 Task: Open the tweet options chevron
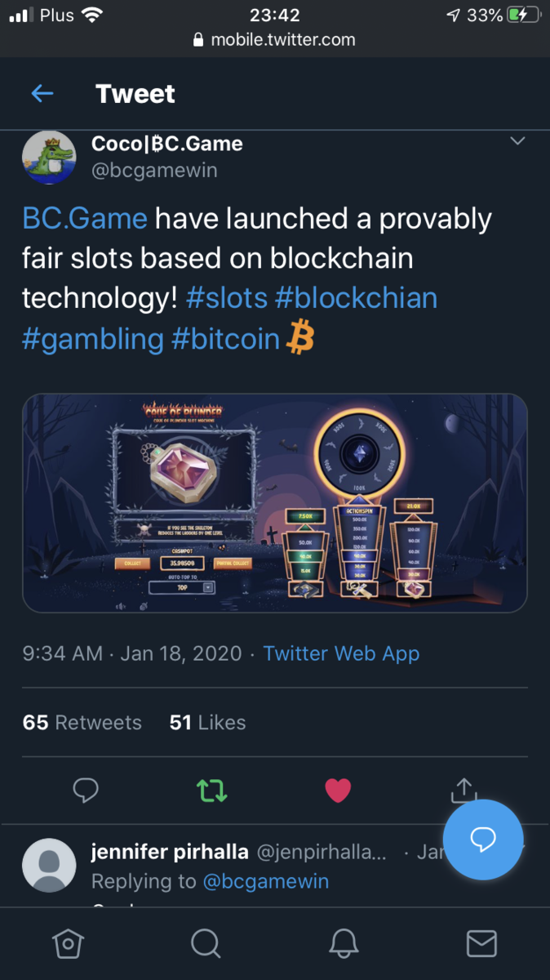517,141
